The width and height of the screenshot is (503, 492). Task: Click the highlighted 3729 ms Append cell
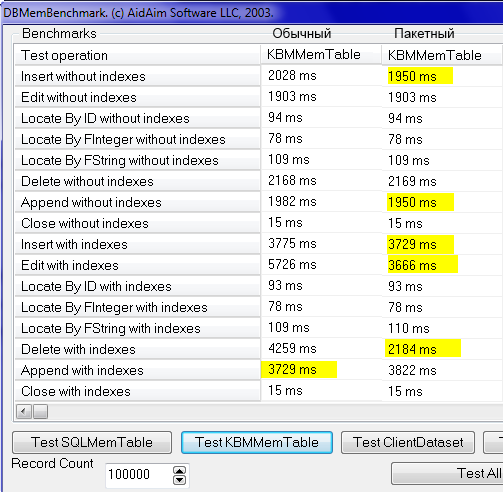(x=321, y=370)
